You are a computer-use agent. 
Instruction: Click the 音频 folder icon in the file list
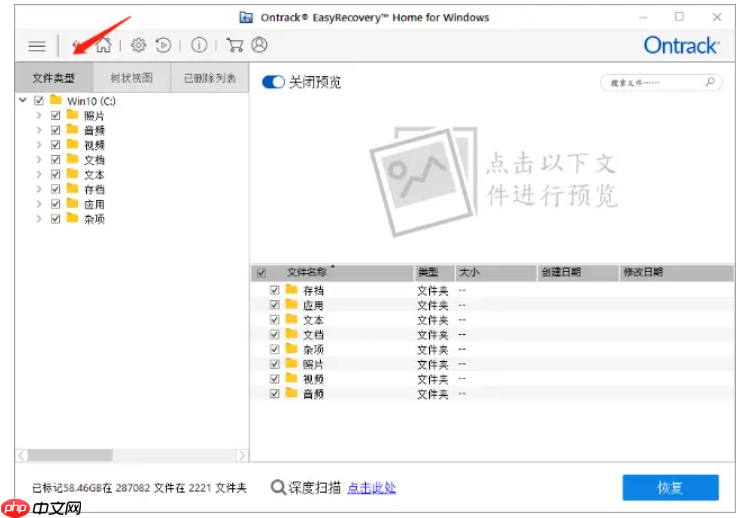292,393
